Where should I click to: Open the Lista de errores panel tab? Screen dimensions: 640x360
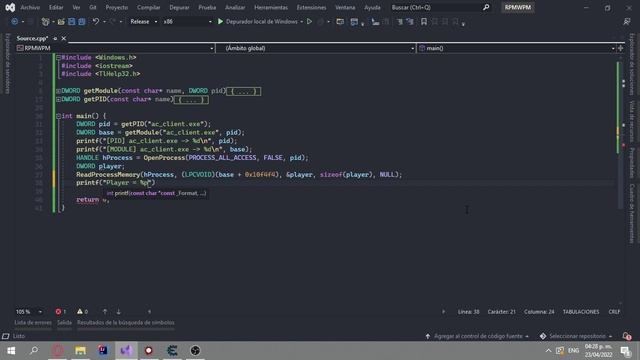[x=33, y=323]
